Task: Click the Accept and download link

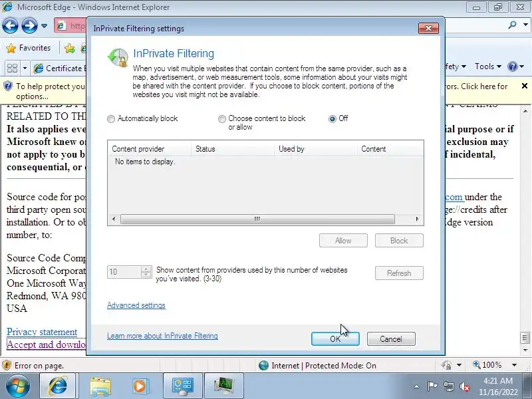Action: pyautogui.click(x=46, y=344)
